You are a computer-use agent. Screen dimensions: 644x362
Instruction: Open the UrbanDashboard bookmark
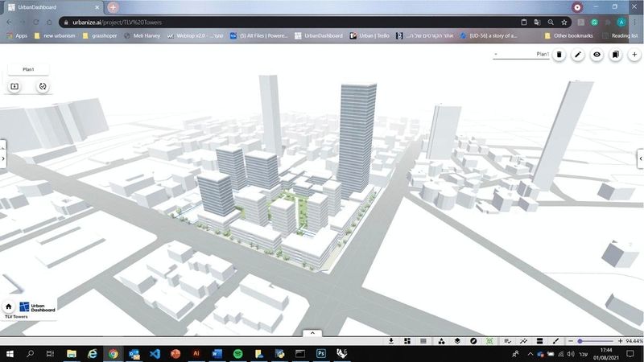(x=319, y=35)
